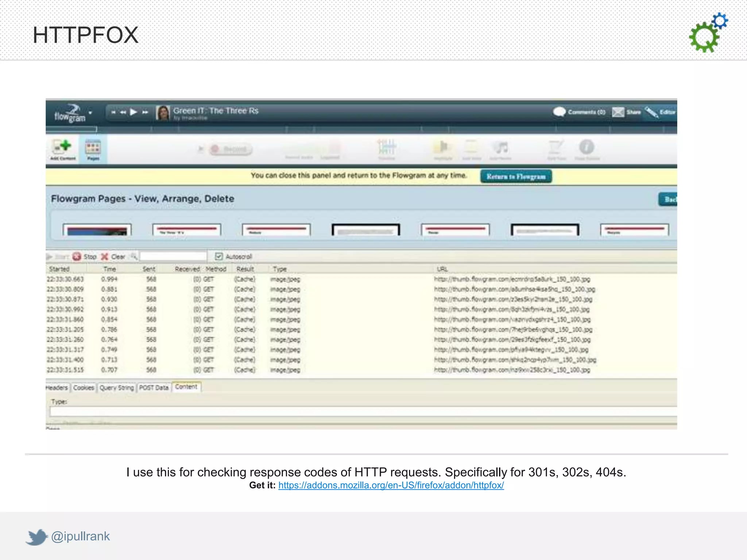Click the author avatar next to Green IT title
Viewport: 747px width, 560px height.
coord(163,113)
